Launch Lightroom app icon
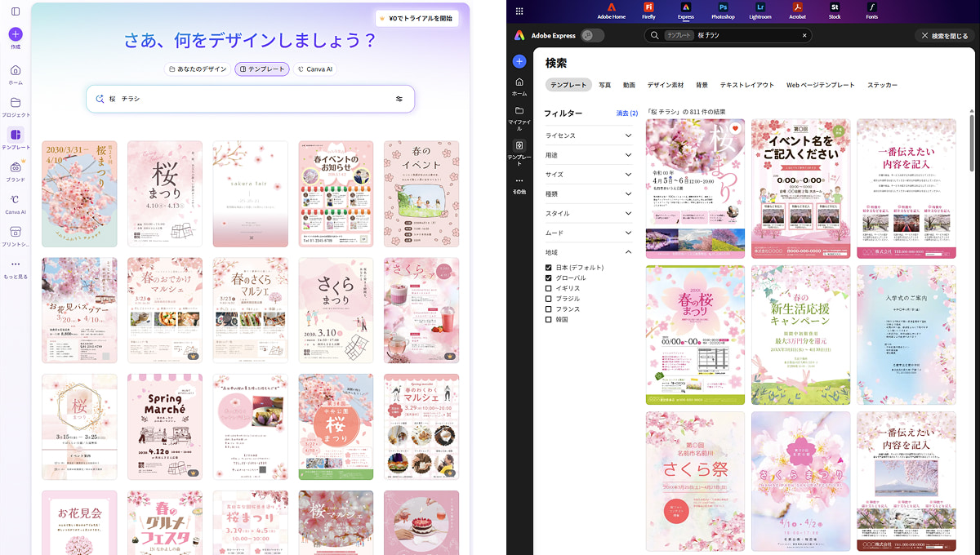 (760, 10)
